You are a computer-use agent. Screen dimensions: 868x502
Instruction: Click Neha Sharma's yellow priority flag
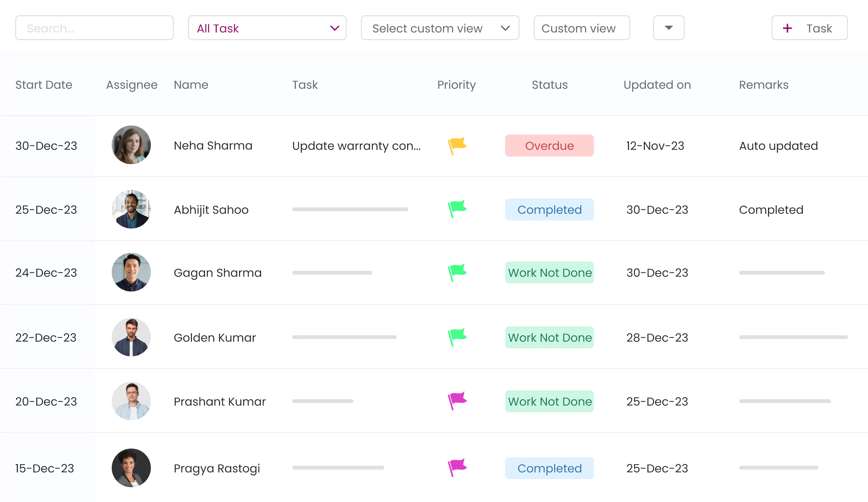(457, 146)
